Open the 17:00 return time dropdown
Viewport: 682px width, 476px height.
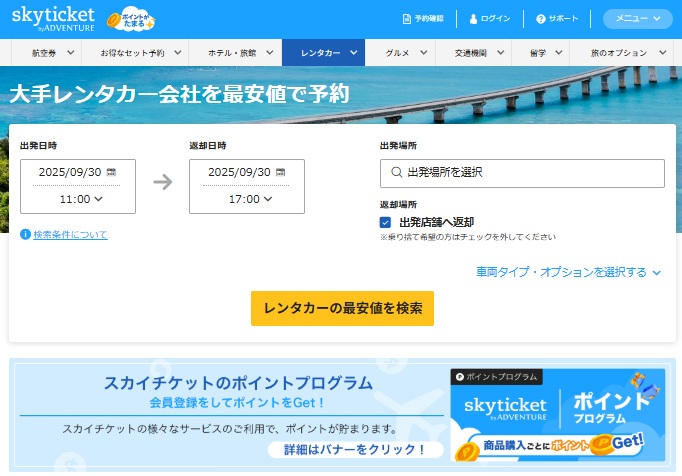(250, 199)
